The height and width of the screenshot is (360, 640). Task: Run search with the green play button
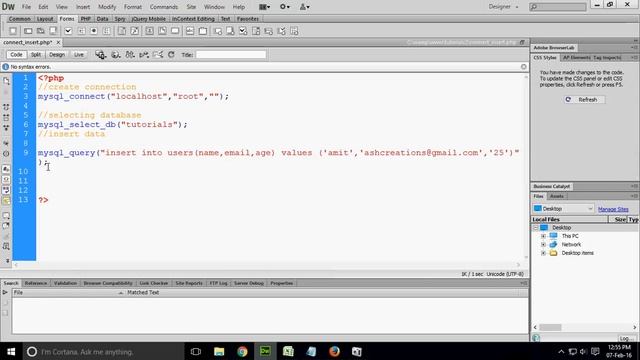coord(5,292)
